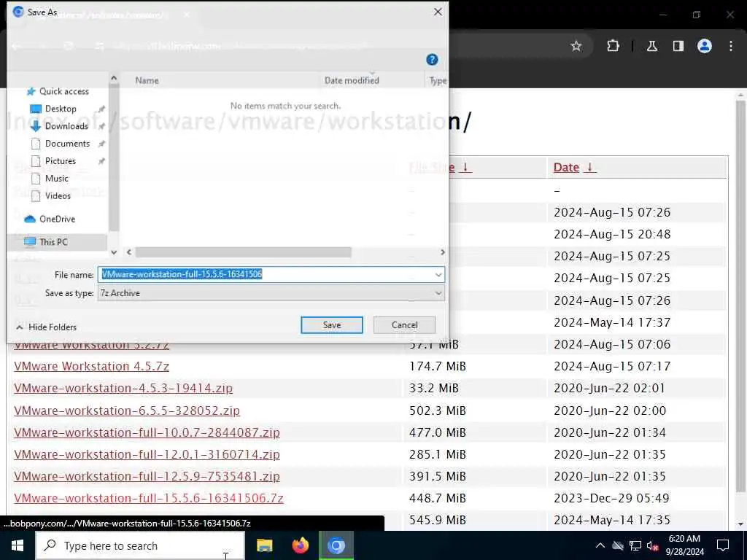Open Chrome extensions puzzle icon
The height and width of the screenshot is (560, 747).
613,46
